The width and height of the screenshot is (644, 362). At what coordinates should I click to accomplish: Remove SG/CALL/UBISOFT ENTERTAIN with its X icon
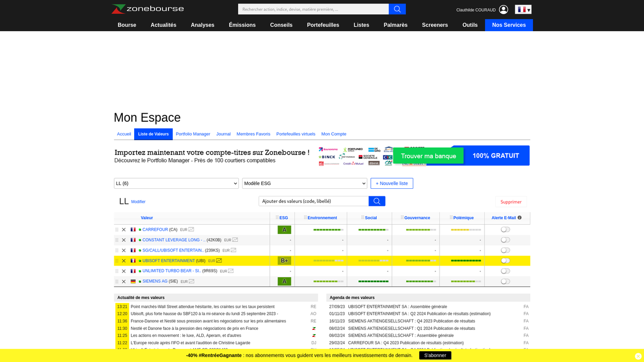coord(123,250)
